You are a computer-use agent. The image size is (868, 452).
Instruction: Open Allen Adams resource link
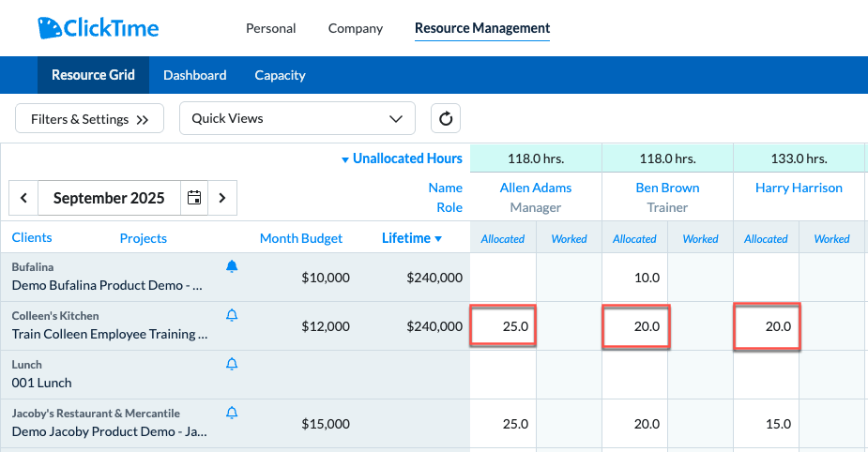[536, 188]
